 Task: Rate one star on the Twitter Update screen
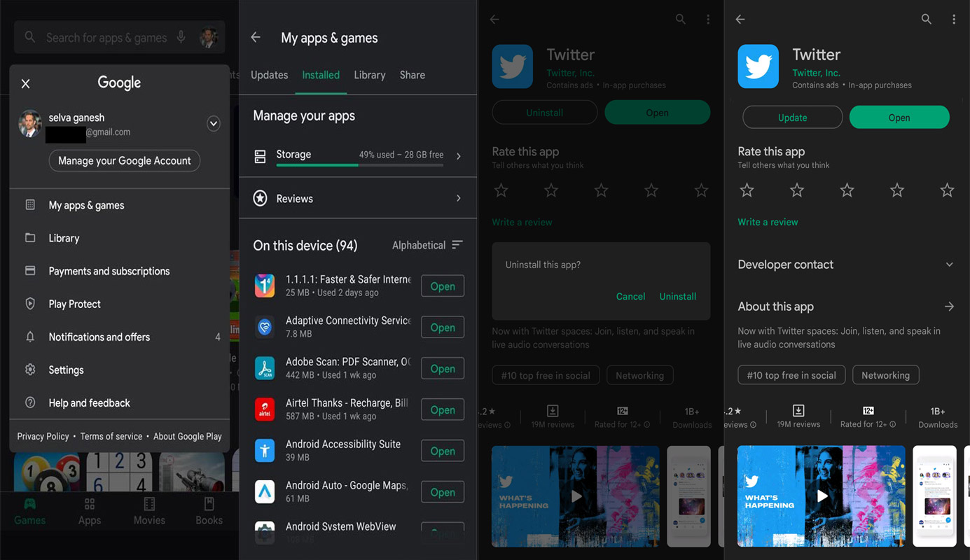click(747, 190)
